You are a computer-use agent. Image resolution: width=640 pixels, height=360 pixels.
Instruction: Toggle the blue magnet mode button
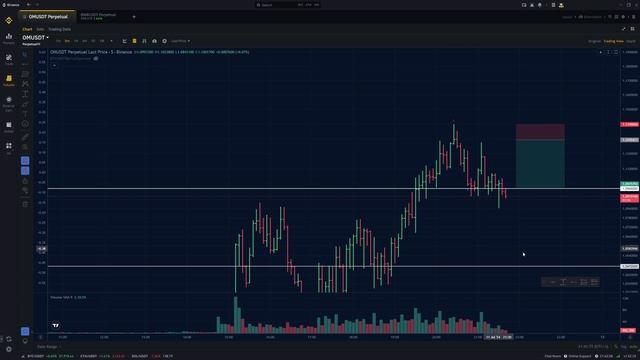coord(25,161)
